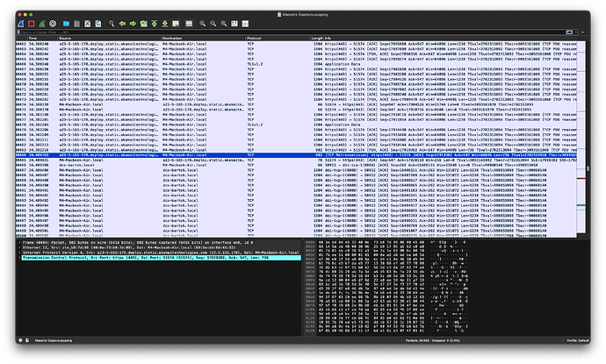Select the Frame 40484 detail line text

tap(138, 242)
